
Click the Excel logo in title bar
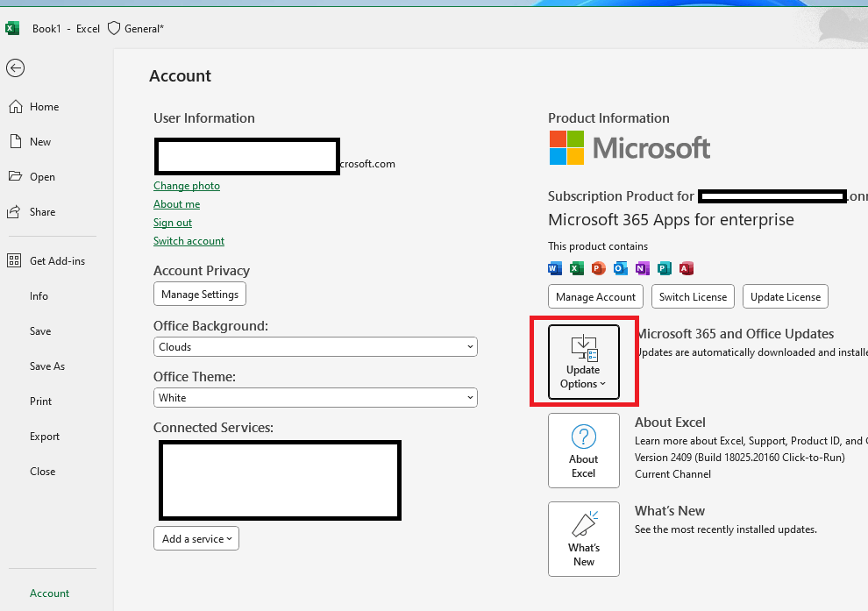pyautogui.click(x=11, y=28)
